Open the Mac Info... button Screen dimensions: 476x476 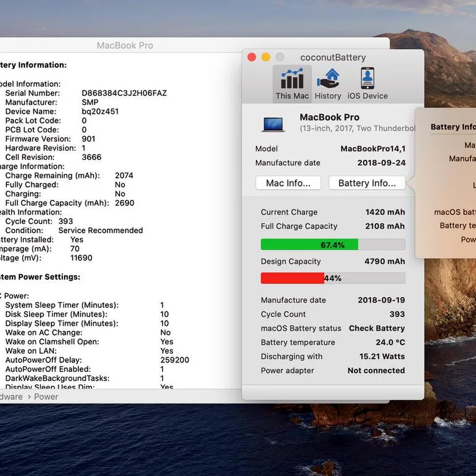(288, 183)
